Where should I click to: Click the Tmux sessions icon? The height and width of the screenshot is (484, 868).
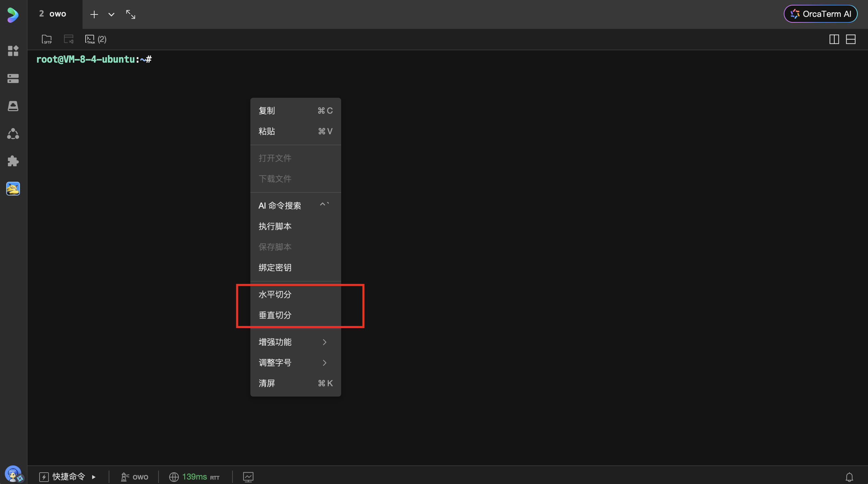click(90, 39)
